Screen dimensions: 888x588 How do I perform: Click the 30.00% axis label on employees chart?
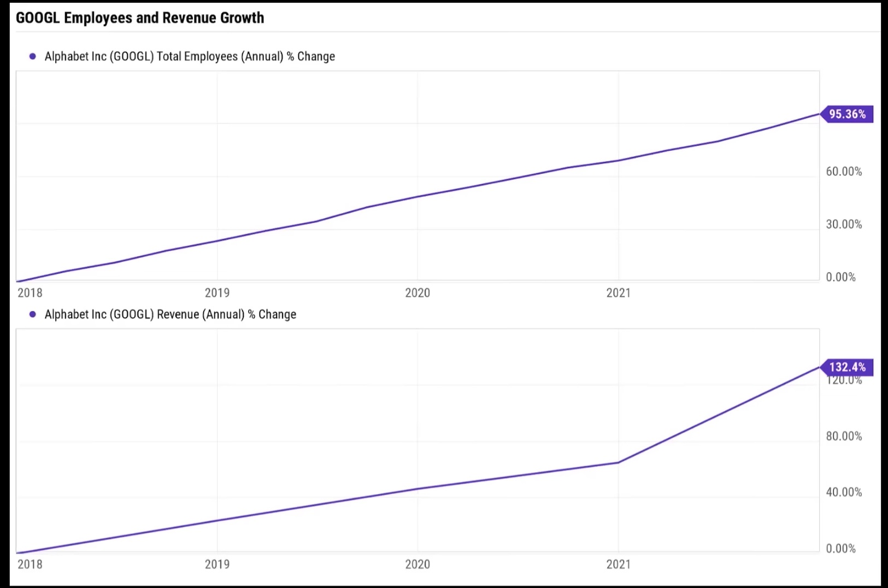click(x=844, y=225)
